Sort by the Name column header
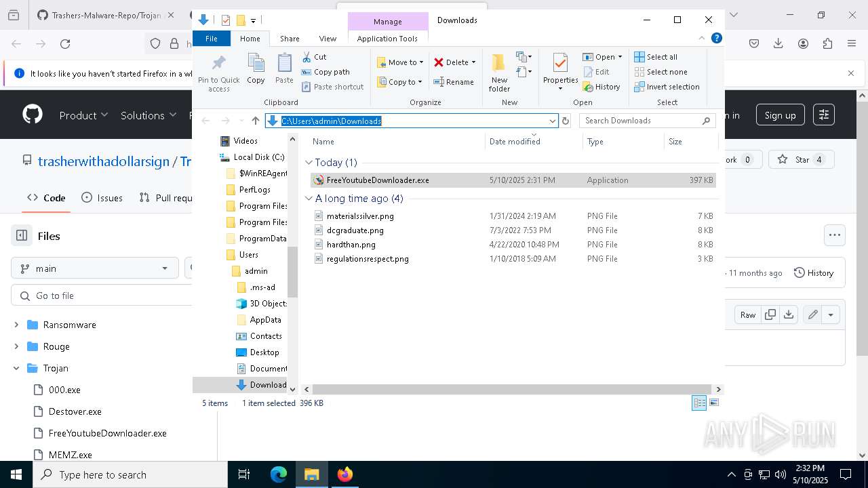The width and height of the screenshot is (868, 488). coord(397,142)
